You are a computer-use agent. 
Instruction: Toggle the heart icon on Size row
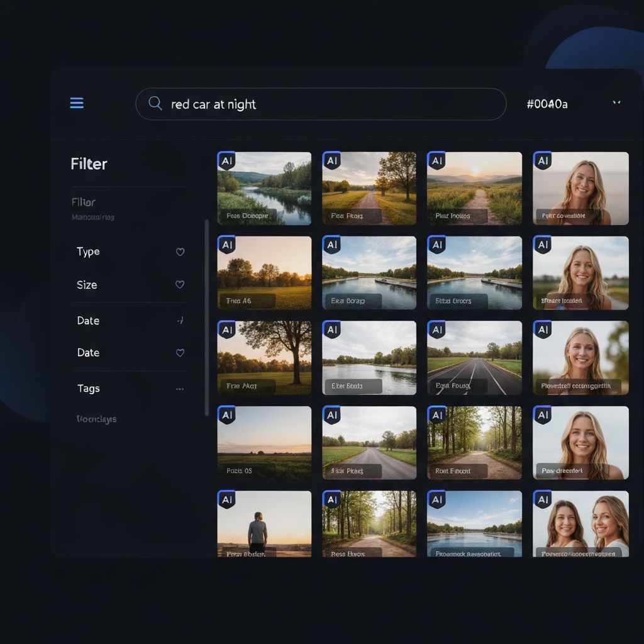click(179, 284)
